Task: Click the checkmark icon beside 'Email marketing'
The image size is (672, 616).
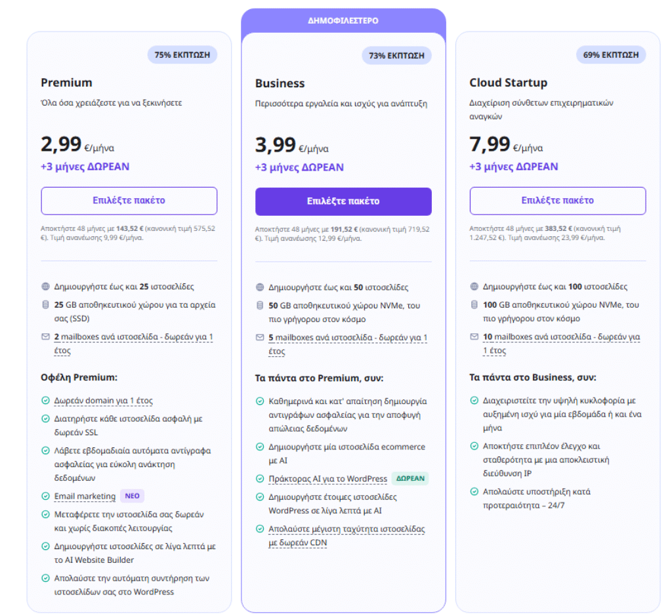Action: (45, 497)
